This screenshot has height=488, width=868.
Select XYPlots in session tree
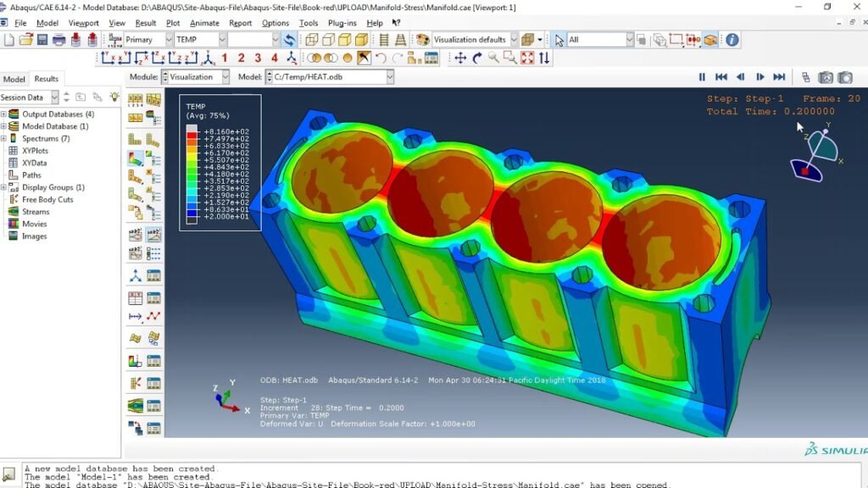35,151
